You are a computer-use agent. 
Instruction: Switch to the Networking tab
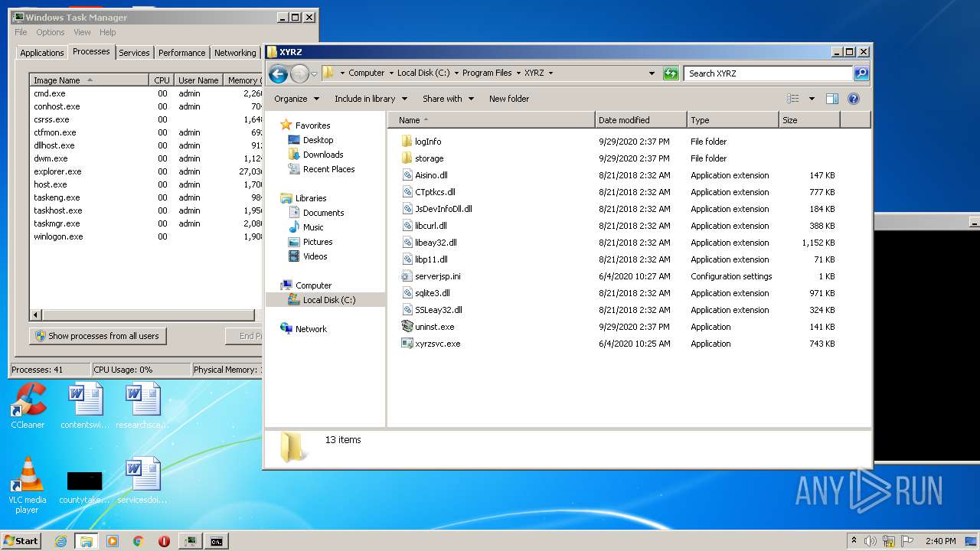tap(235, 53)
